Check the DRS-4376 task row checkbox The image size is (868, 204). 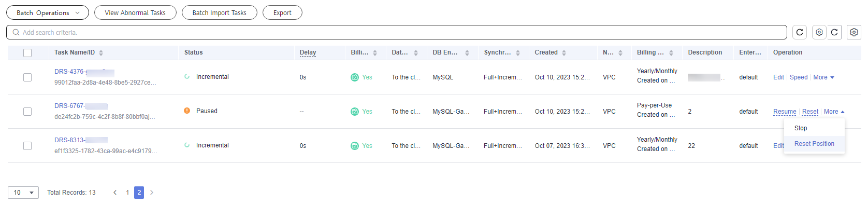[x=27, y=77]
